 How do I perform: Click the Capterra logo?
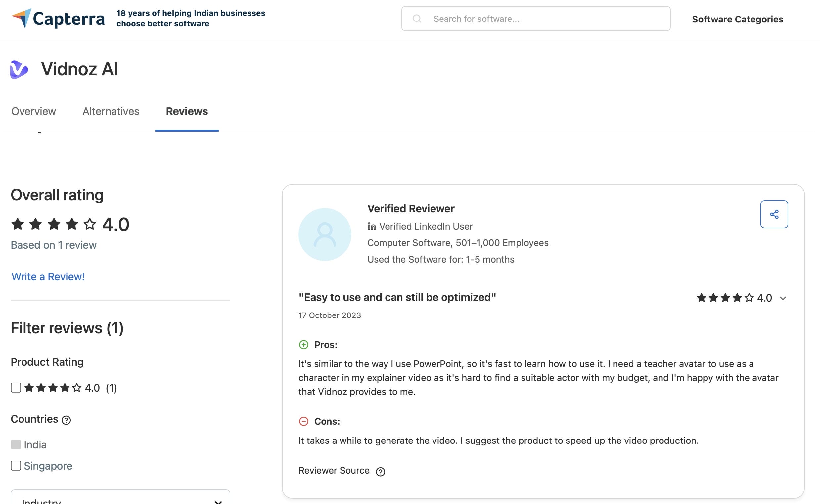pos(58,18)
